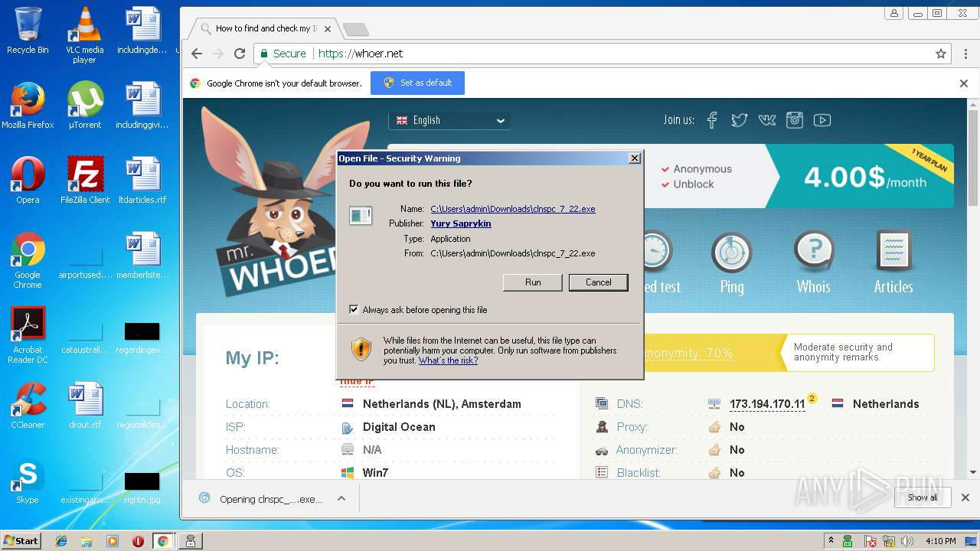
Task: Dismiss the default browser notification bar
Action: point(964,83)
